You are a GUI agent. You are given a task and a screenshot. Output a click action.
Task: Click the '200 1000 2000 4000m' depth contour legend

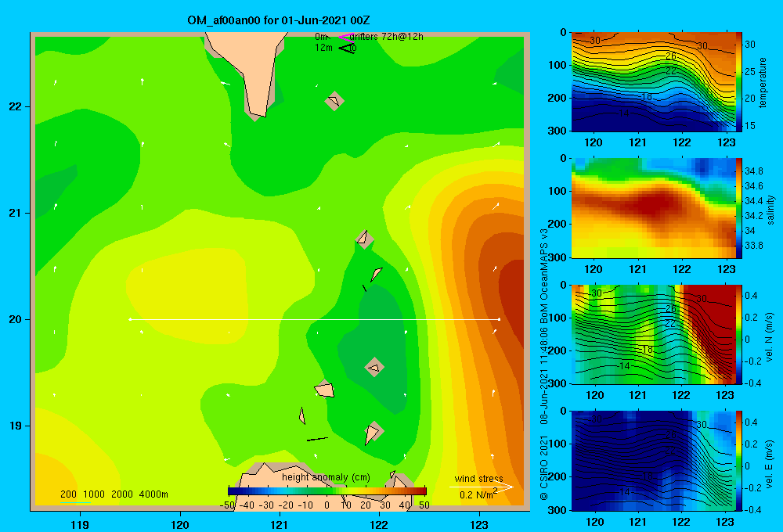point(114,494)
